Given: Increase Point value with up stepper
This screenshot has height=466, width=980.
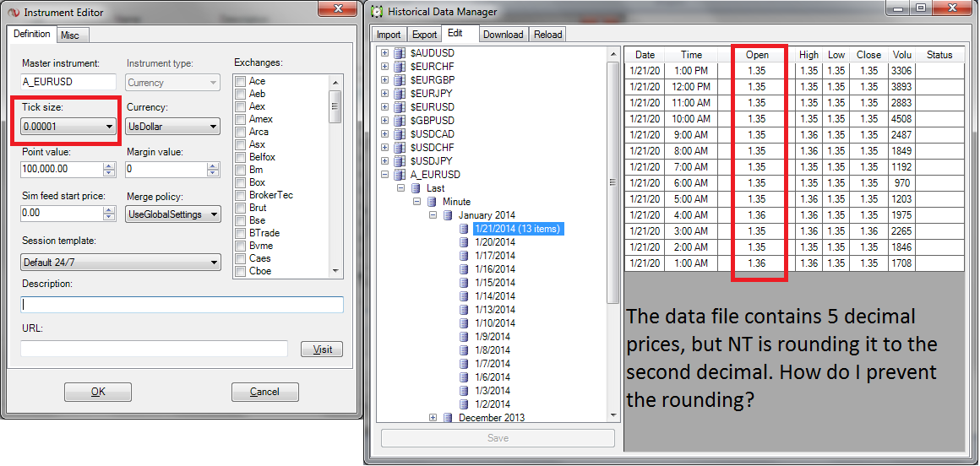Looking at the screenshot, I should tap(109, 165).
